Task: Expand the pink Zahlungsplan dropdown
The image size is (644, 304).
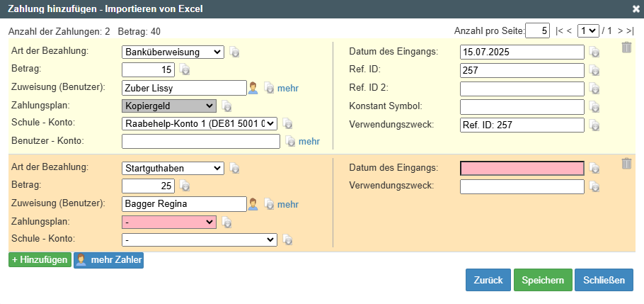Action: pos(169,222)
